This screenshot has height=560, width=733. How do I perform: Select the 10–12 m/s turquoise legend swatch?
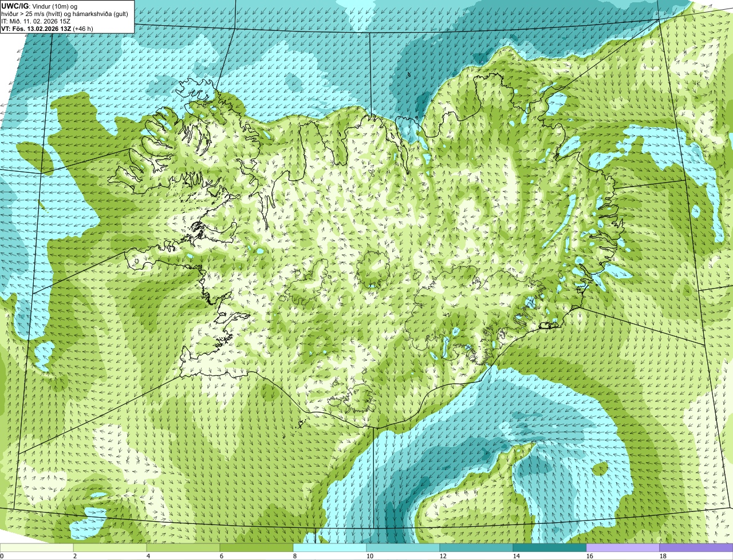[403, 547]
